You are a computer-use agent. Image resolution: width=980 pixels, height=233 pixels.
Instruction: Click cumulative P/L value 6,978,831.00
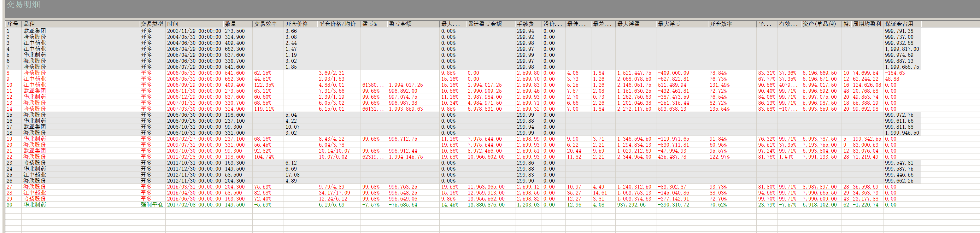point(485,109)
